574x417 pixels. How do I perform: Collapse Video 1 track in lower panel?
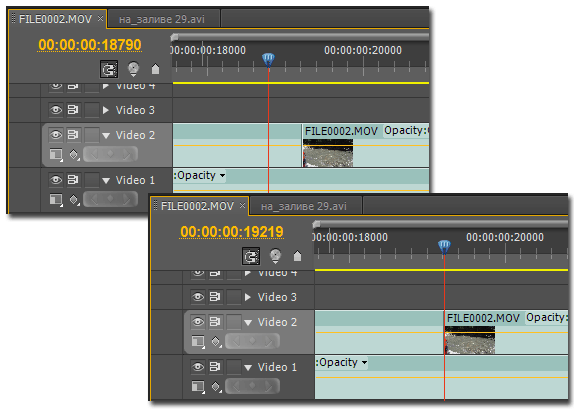pos(248,368)
